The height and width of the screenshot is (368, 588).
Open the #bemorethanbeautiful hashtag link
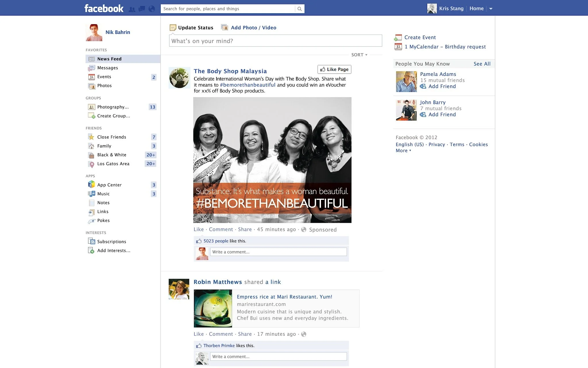click(x=247, y=85)
